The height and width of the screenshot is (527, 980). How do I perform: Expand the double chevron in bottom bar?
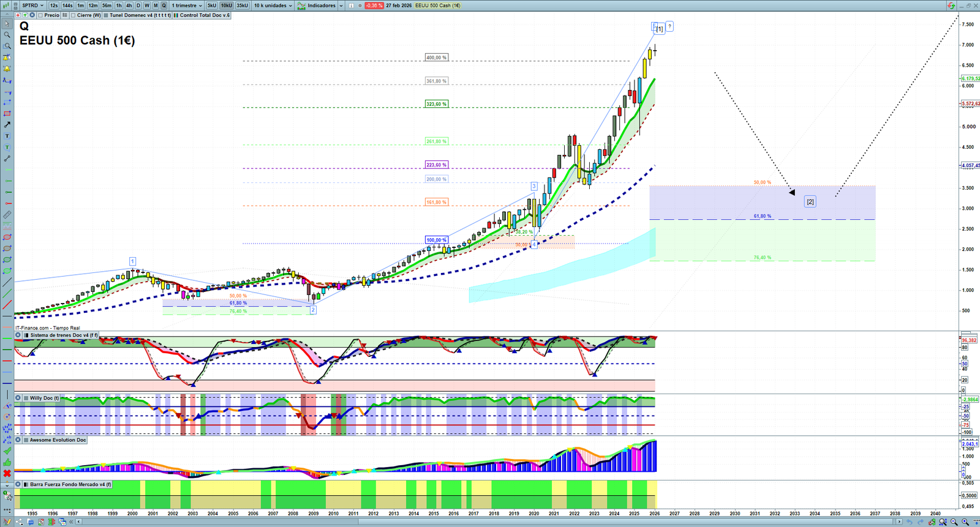point(72,522)
